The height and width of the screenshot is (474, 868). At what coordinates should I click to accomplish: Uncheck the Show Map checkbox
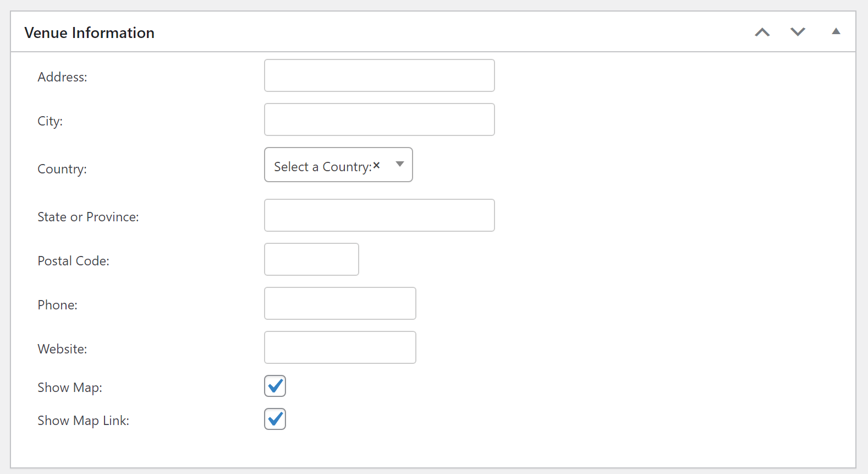(274, 386)
